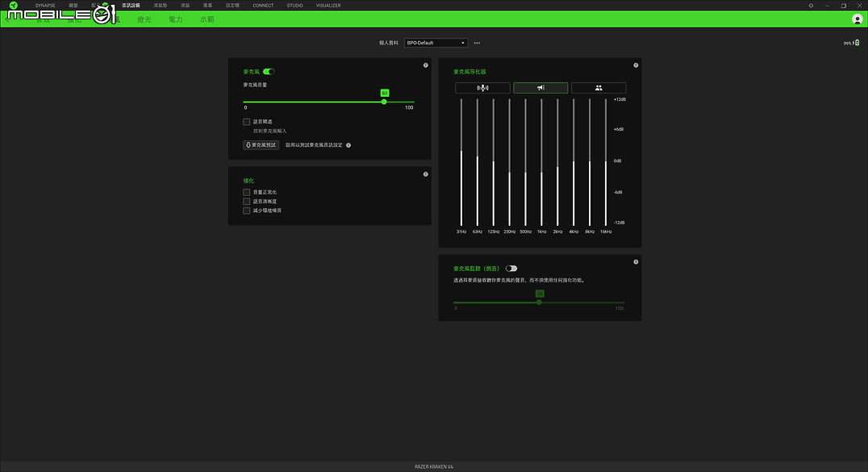Open the profile three-dots more options

tap(477, 43)
